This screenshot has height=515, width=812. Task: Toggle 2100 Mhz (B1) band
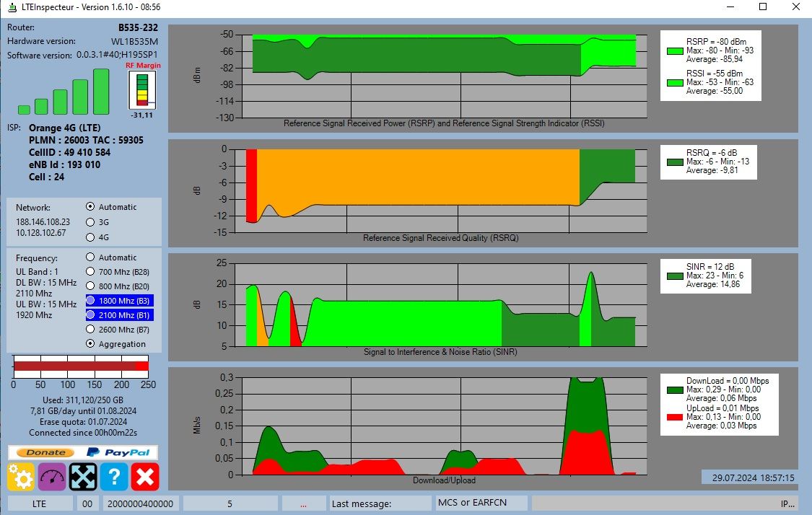click(x=120, y=315)
